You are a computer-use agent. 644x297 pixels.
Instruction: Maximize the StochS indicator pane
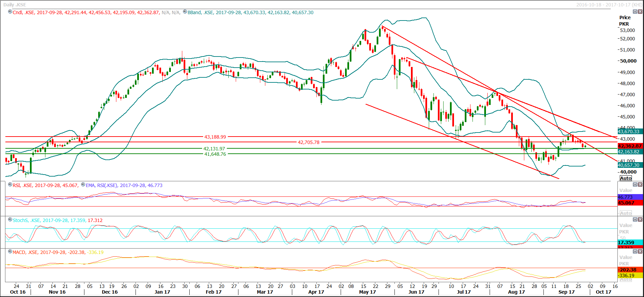[x=635, y=219]
